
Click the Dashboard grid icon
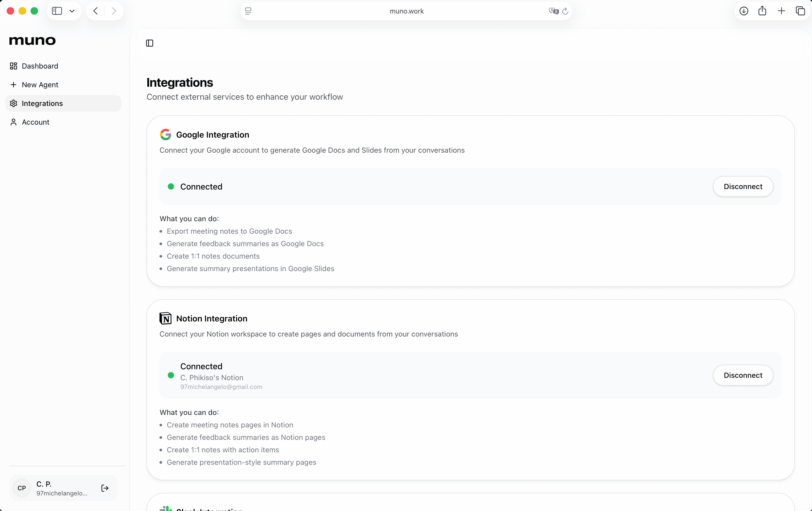pos(14,66)
